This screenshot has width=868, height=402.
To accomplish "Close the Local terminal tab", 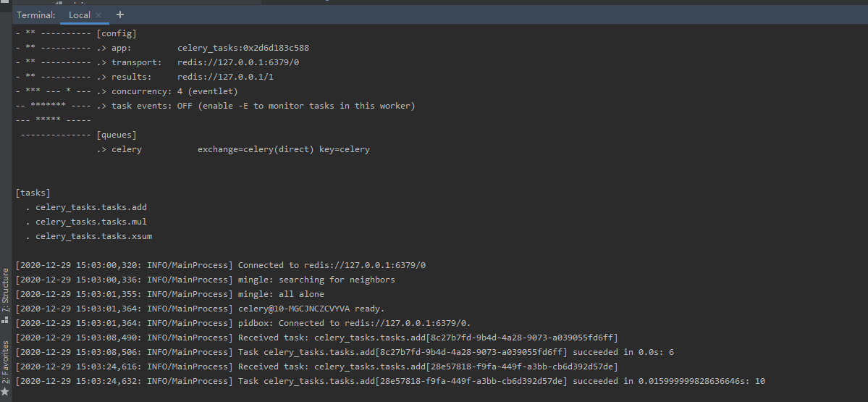I will point(98,15).
